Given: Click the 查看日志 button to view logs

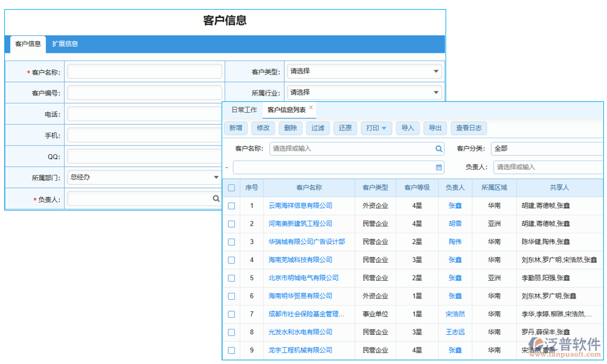Looking at the screenshot, I should click(469, 128).
